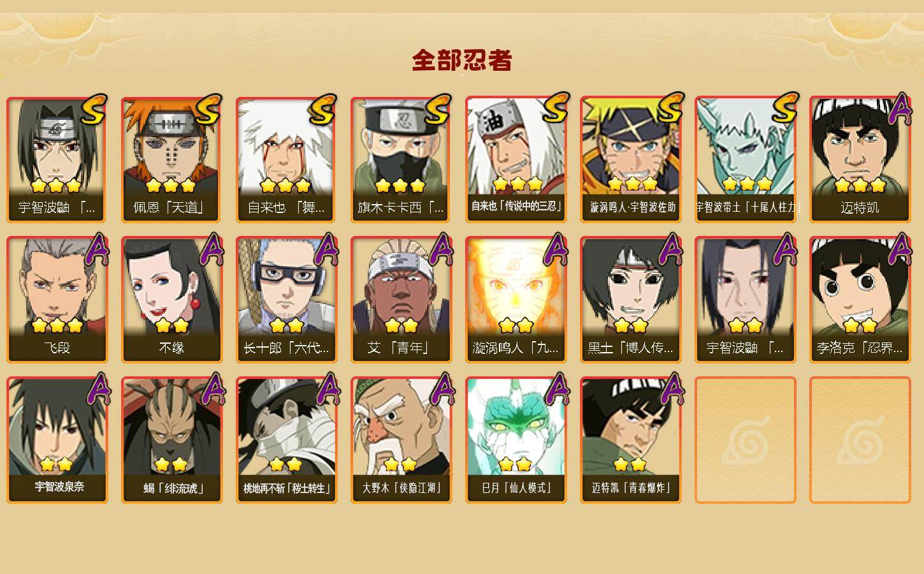Select 桃地再不斩「秽土转生」 card
This screenshot has width=924, height=574.
[x=286, y=440]
